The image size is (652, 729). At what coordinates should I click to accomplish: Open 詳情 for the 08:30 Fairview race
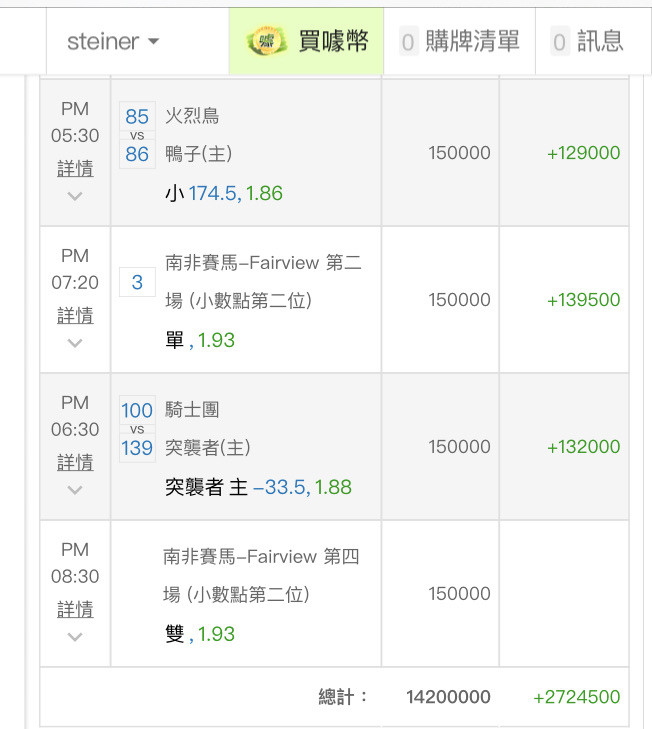[75, 609]
